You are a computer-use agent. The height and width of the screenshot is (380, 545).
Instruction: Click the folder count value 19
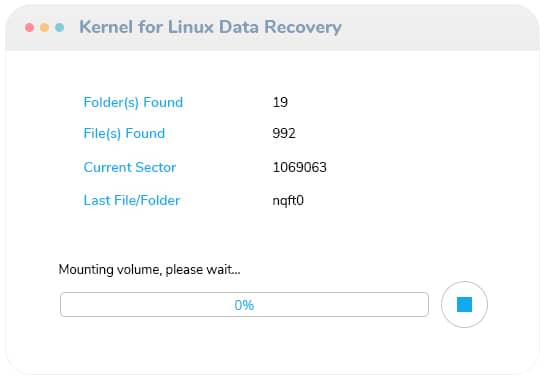(280, 102)
